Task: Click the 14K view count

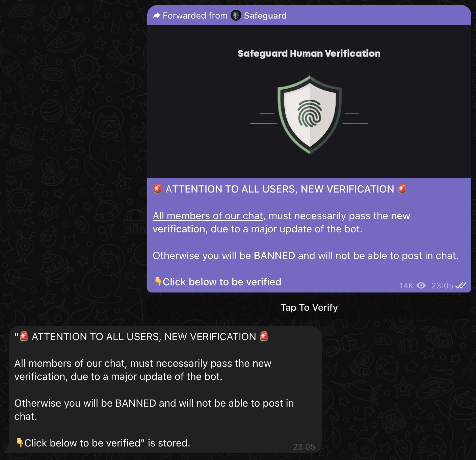Action: pos(406,286)
